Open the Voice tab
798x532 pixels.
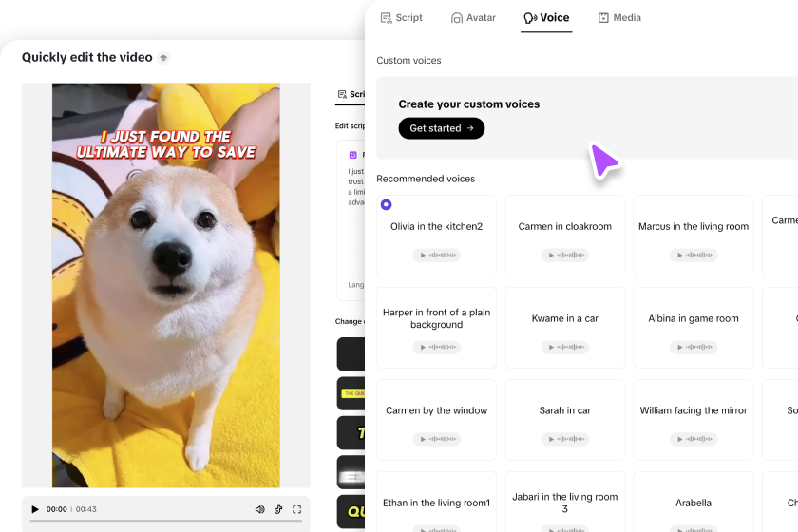546,18
